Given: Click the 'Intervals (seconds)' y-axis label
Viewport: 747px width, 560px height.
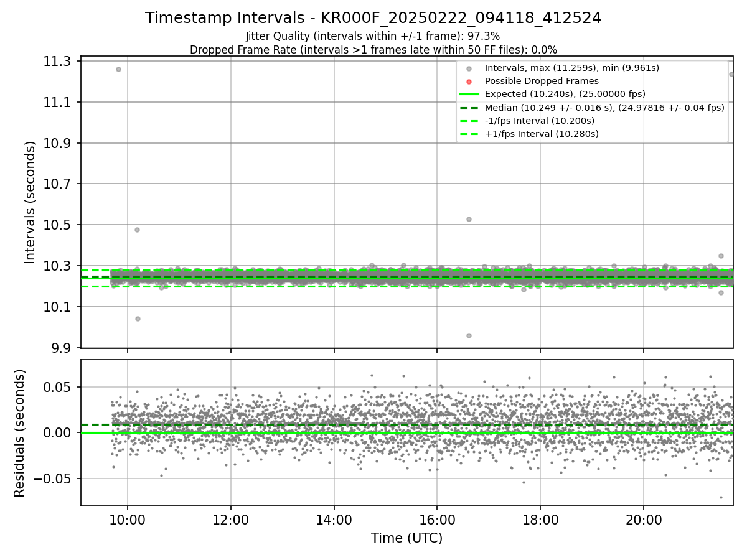Looking at the screenshot, I should click(x=31, y=202).
